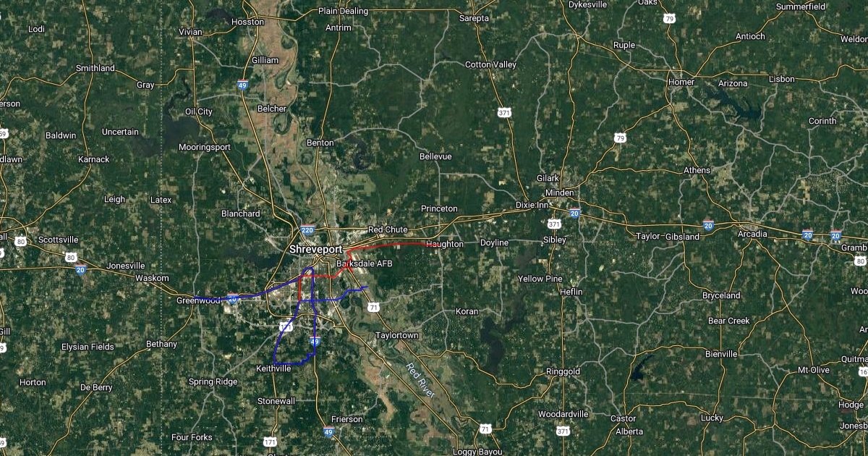Click the 171 shield below Stonewall
The width and height of the screenshot is (868, 456).
pos(270,441)
